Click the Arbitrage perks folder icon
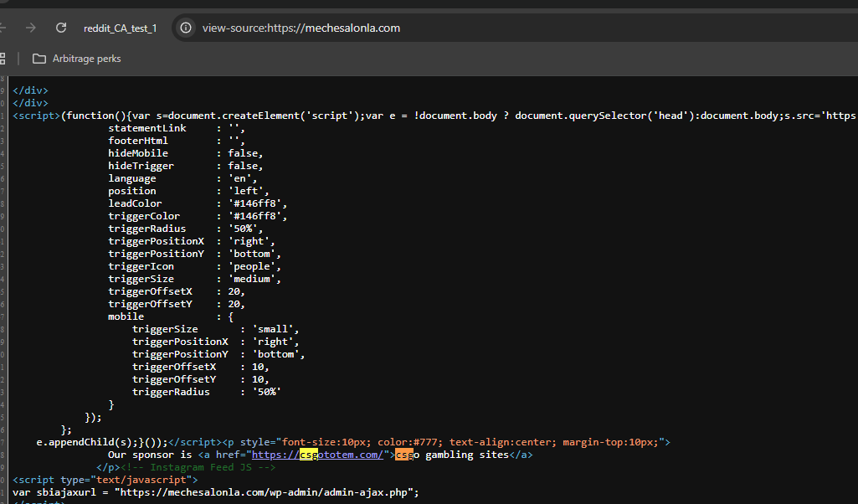Image resolution: width=858 pixels, height=504 pixels. 39,59
